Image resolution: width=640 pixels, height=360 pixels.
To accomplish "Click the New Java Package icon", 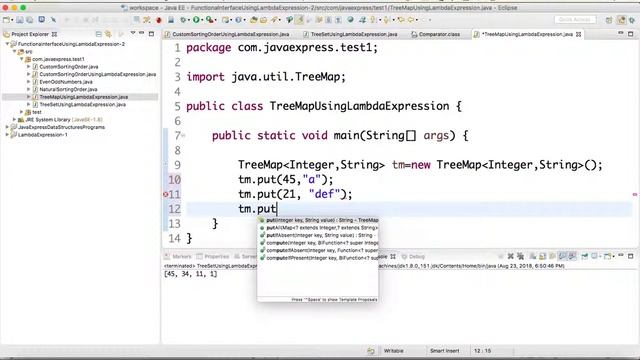I will point(226,20).
